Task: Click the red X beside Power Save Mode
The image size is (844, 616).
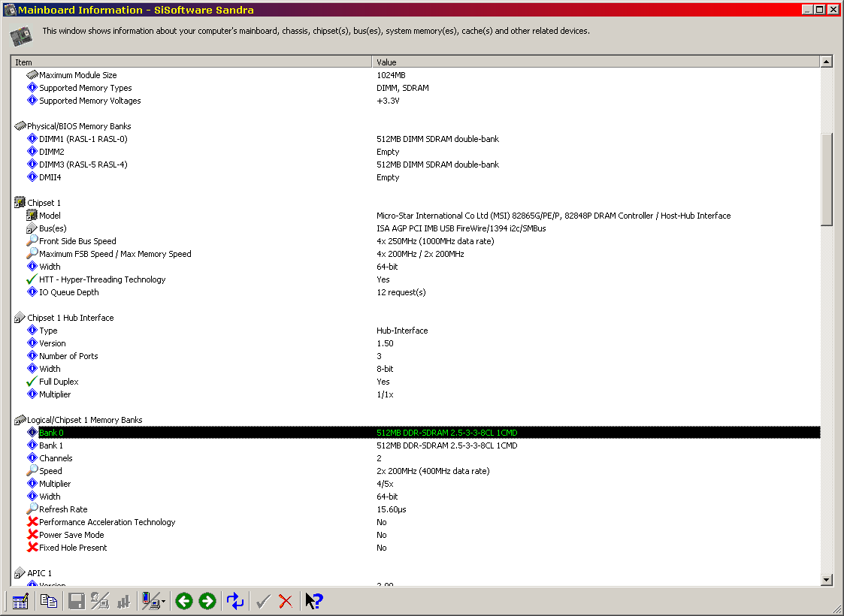Action: click(32, 535)
